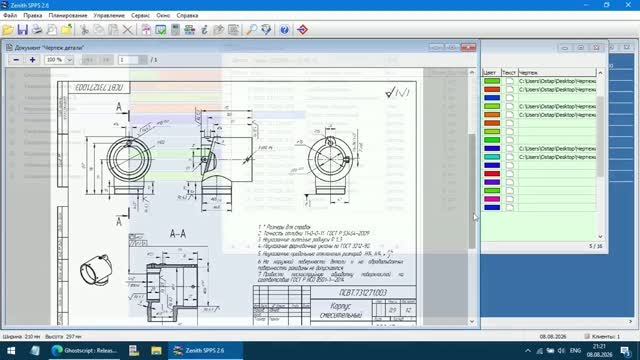
Task: Select the purple color swatch
Action: pos(492,182)
